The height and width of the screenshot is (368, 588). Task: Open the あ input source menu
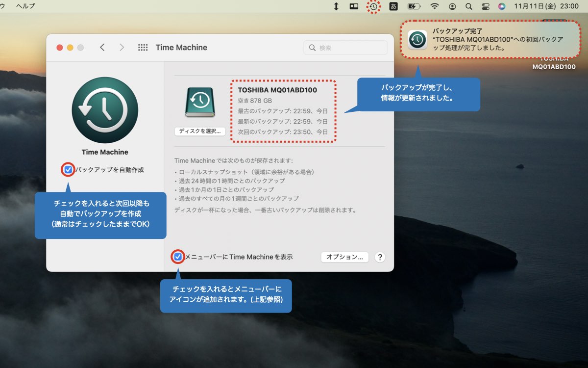pyautogui.click(x=393, y=6)
